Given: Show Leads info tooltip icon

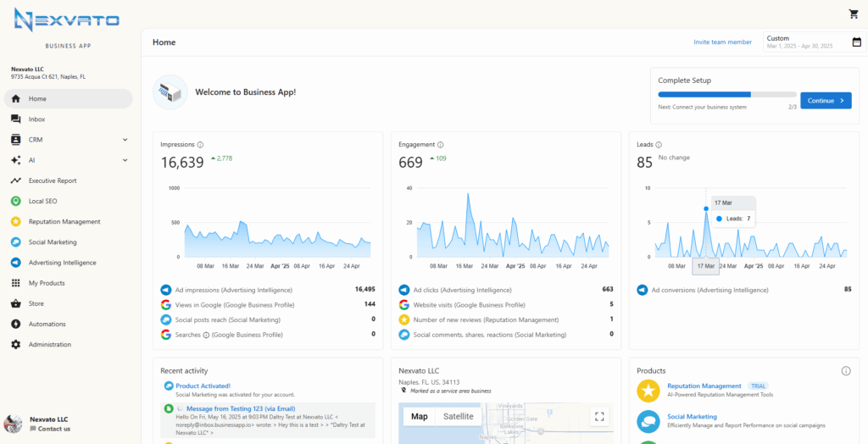Looking at the screenshot, I should click(x=659, y=145).
